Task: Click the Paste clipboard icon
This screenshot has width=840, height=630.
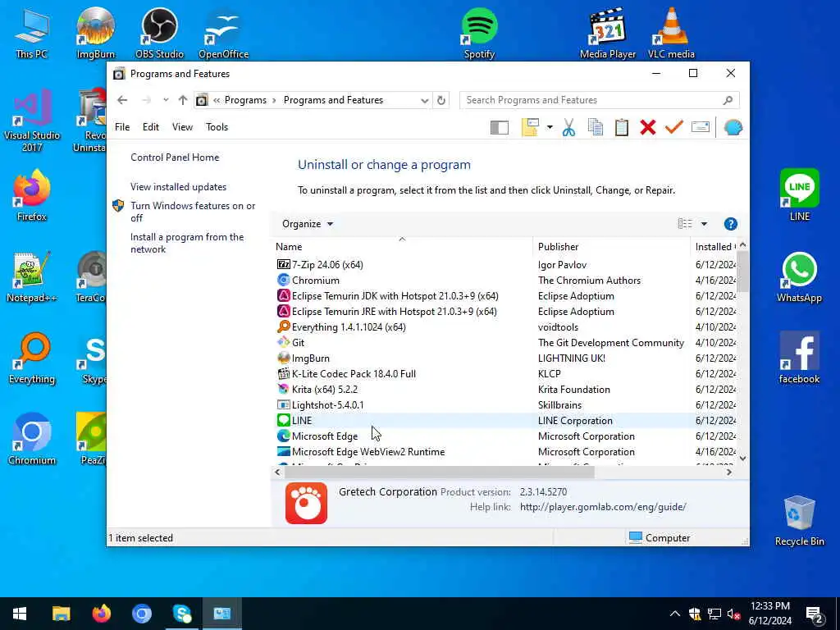Action: (622, 127)
